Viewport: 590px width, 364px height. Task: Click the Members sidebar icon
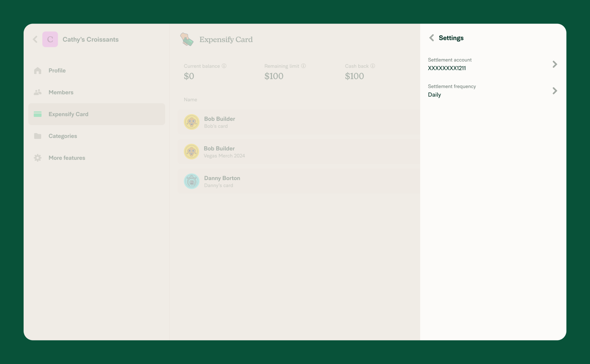coord(37,92)
